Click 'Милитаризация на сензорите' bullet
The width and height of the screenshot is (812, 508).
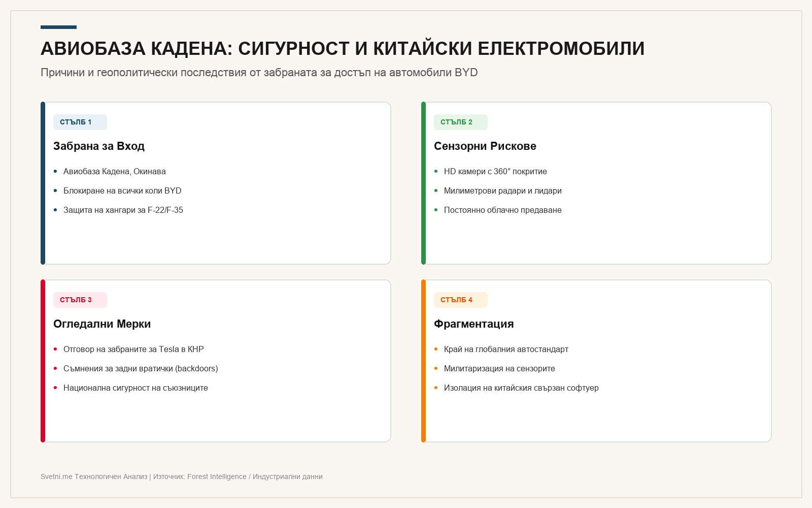499,369
